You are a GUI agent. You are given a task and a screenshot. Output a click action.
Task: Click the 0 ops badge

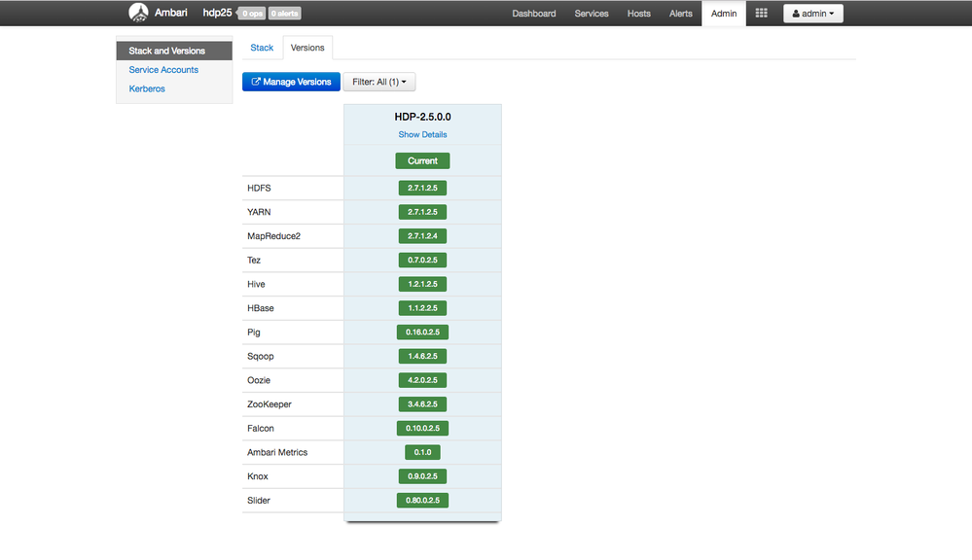tap(252, 14)
